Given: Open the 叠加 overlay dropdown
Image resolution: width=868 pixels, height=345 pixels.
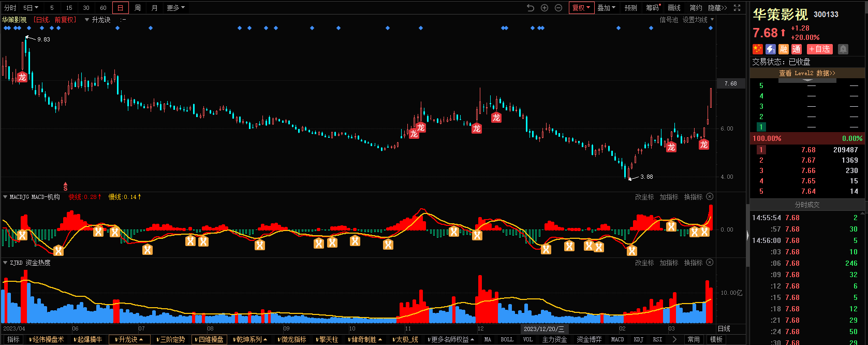Looking at the screenshot, I should (x=606, y=8).
